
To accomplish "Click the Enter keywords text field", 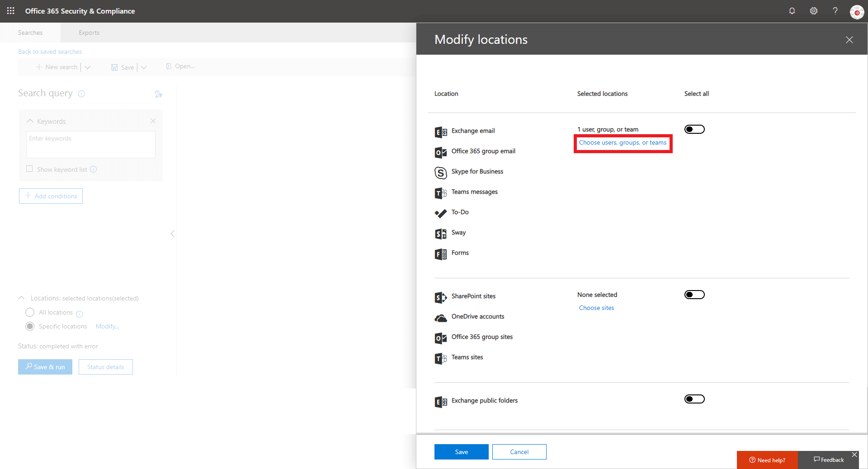I will pyautogui.click(x=91, y=145).
